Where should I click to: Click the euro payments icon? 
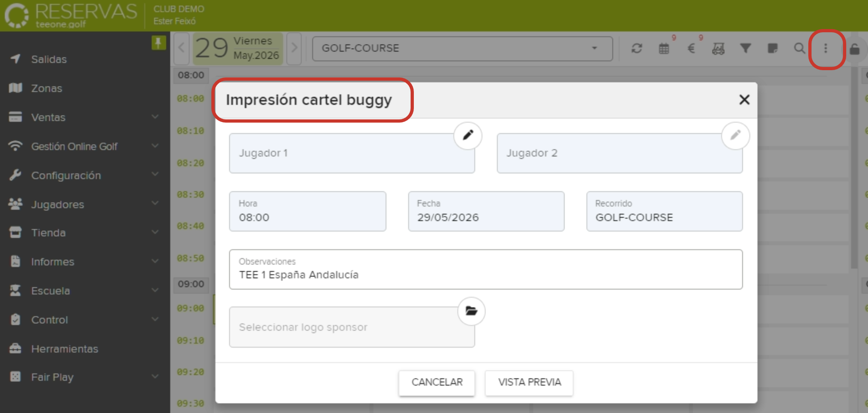691,48
